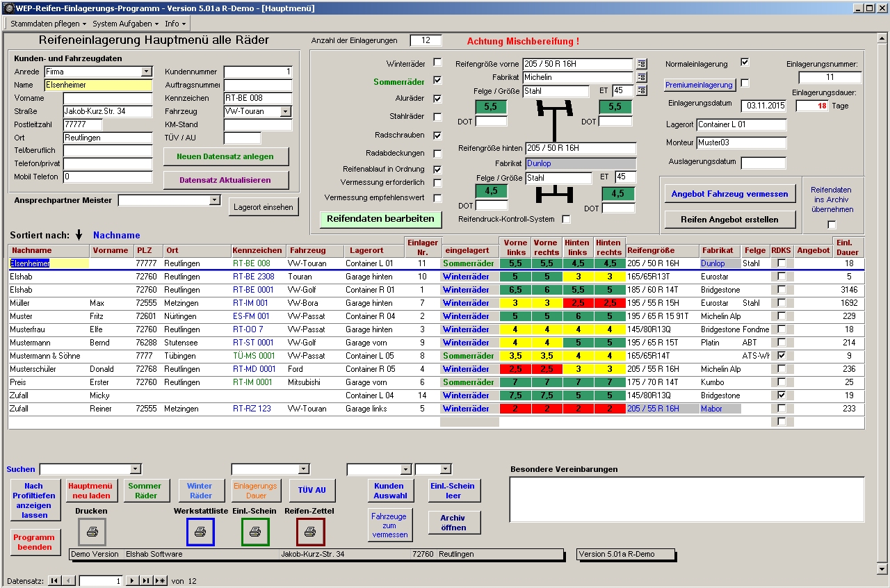Enable the Reifendruck-Kontroll-System checkbox
The height and width of the screenshot is (588, 890).
(x=566, y=220)
